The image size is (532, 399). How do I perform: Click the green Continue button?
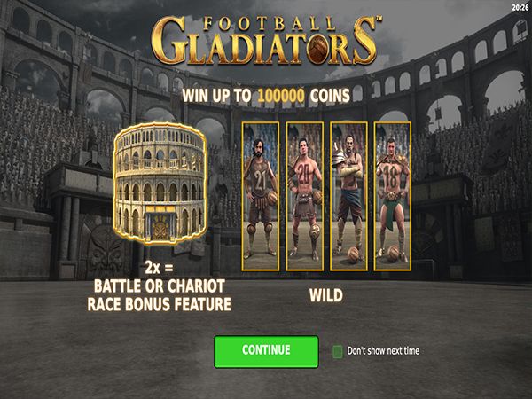tap(266, 351)
